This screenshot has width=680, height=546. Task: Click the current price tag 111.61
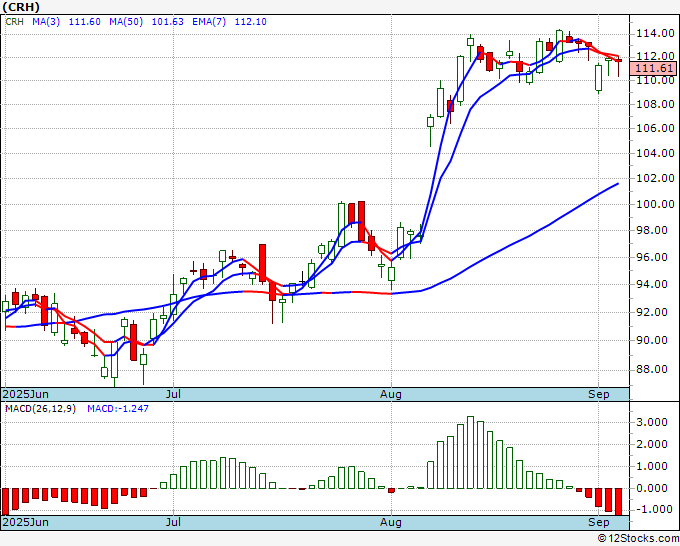click(x=653, y=68)
